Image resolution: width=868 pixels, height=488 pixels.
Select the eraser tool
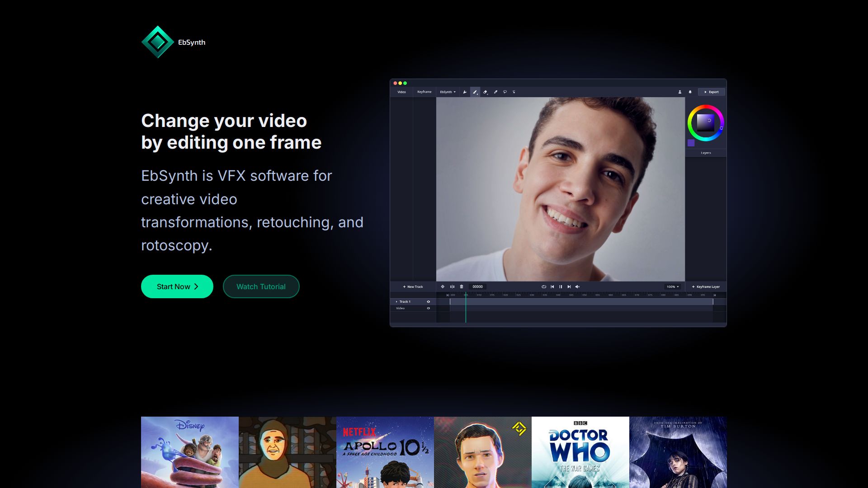point(485,92)
